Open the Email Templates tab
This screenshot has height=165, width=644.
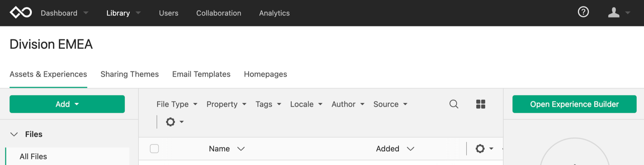(x=201, y=74)
